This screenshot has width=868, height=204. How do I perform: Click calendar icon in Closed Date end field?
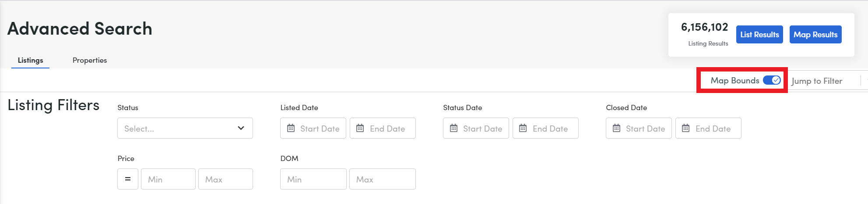point(685,128)
